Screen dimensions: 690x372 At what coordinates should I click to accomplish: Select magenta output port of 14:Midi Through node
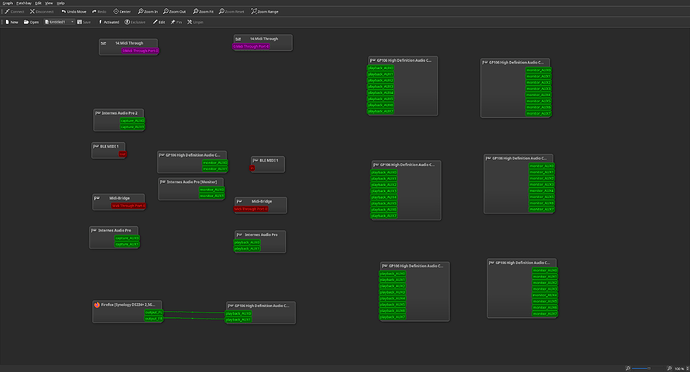[x=140, y=51]
